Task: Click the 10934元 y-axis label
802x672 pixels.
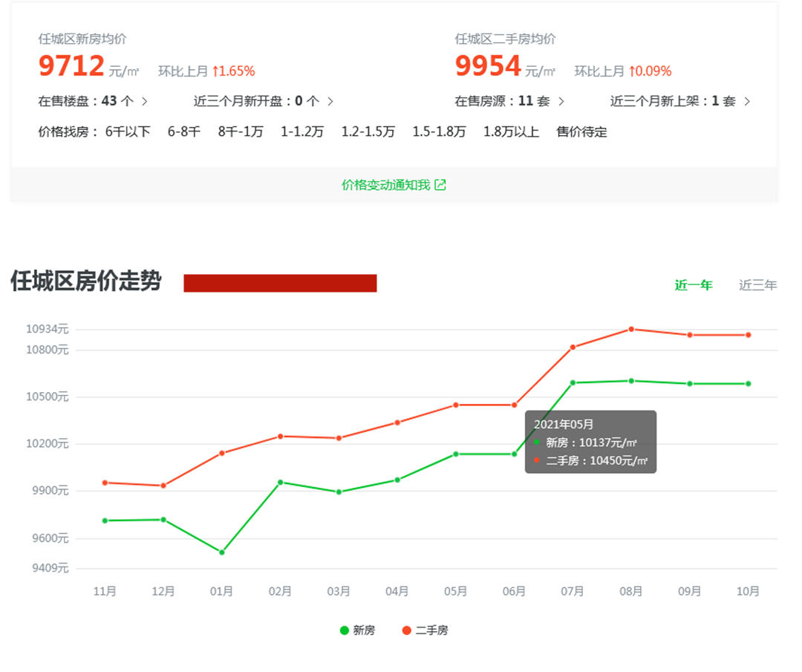Action: pos(47,329)
